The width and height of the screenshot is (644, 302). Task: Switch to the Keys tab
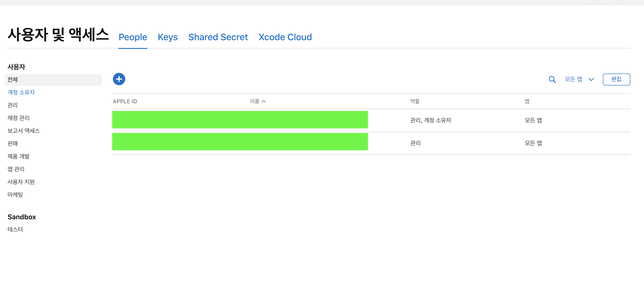(x=168, y=37)
